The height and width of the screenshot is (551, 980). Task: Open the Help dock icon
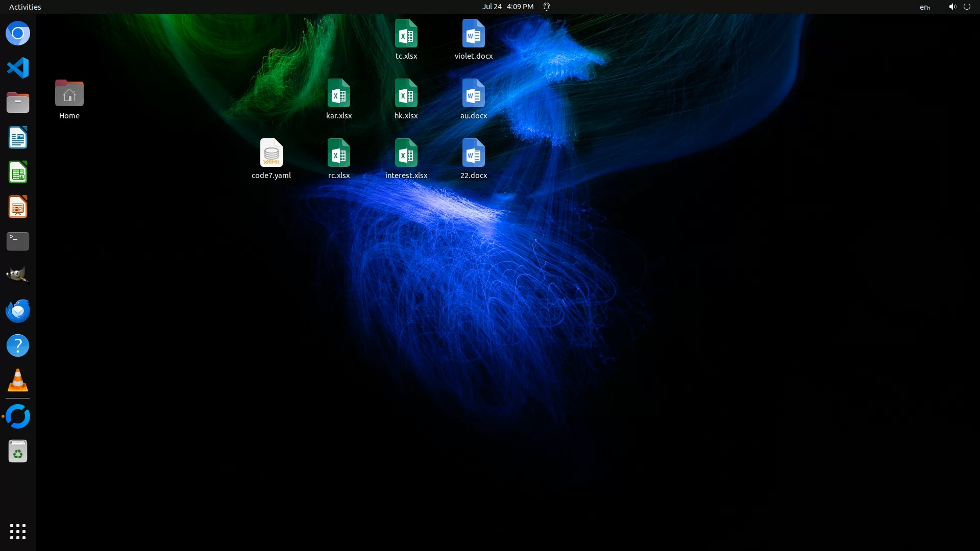[18, 345]
